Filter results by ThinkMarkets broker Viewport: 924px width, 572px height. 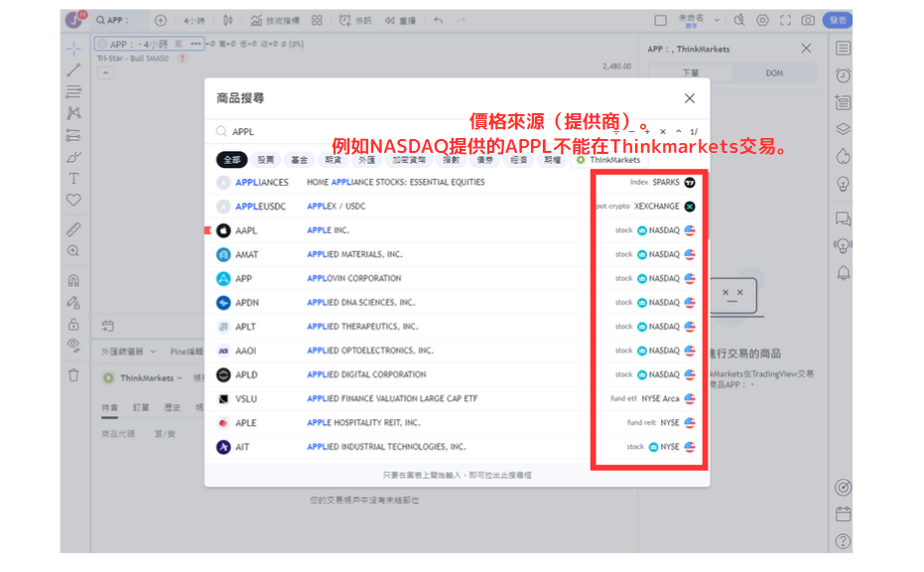(608, 160)
